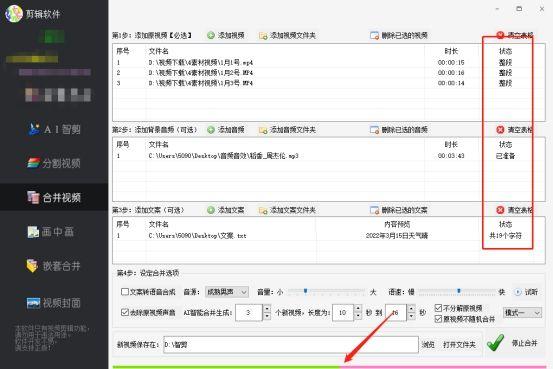
Task: Enable the 文案转语音合成 checkbox
Action: pyautogui.click(x=124, y=292)
